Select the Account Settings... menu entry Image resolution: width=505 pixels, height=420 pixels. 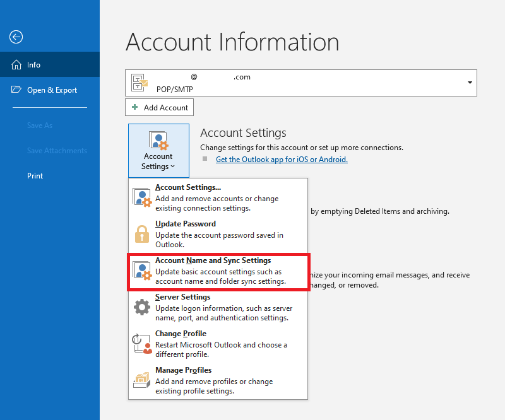coord(188,187)
